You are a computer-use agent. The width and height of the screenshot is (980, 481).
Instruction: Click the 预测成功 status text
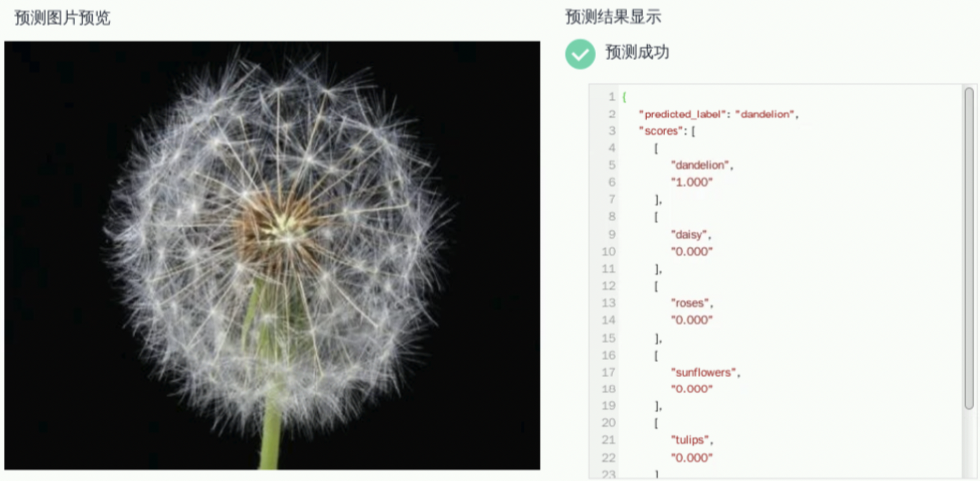pyautogui.click(x=637, y=52)
